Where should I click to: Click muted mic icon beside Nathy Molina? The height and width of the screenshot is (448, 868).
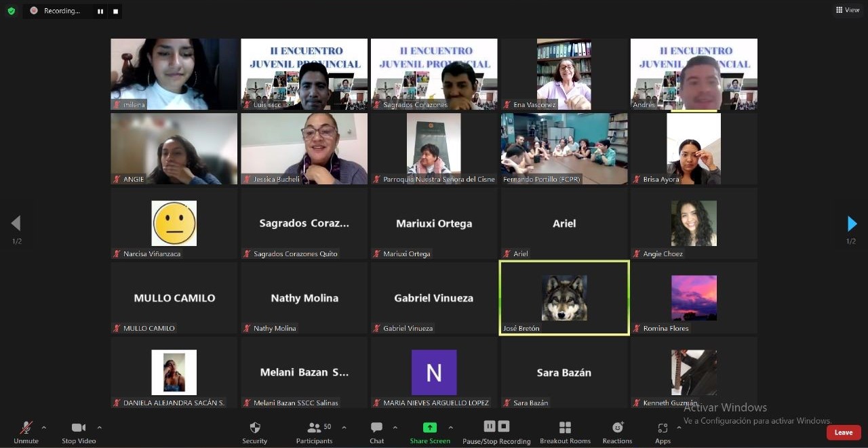(x=248, y=328)
